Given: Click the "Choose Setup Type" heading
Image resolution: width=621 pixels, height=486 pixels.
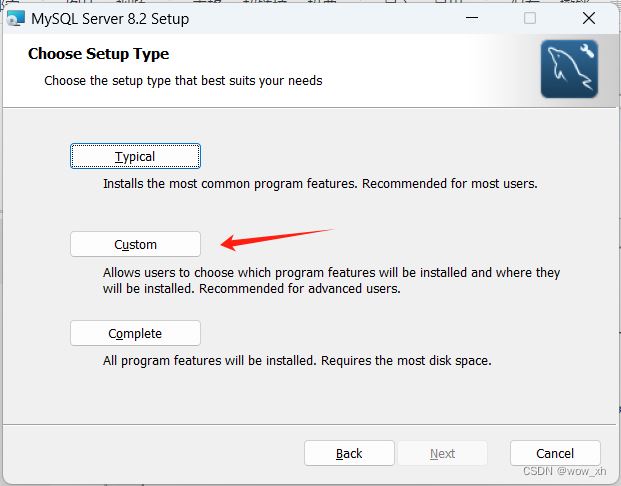Looking at the screenshot, I should click(x=99, y=54).
